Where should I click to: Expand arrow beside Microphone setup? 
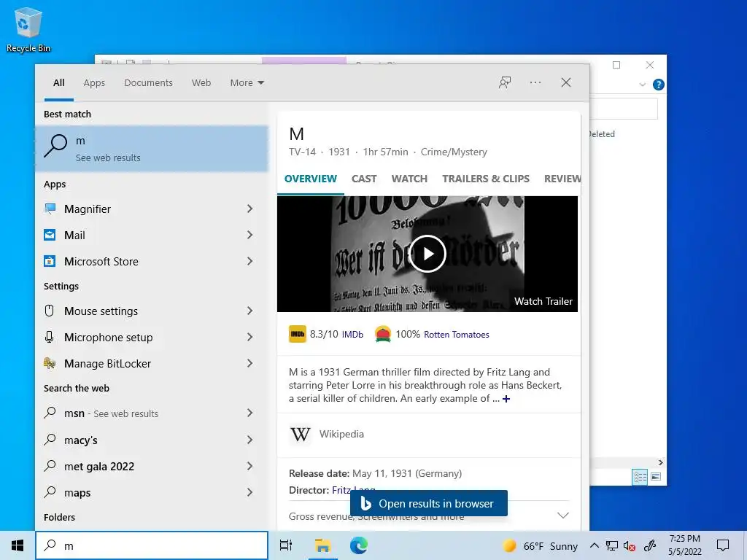[249, 337]
